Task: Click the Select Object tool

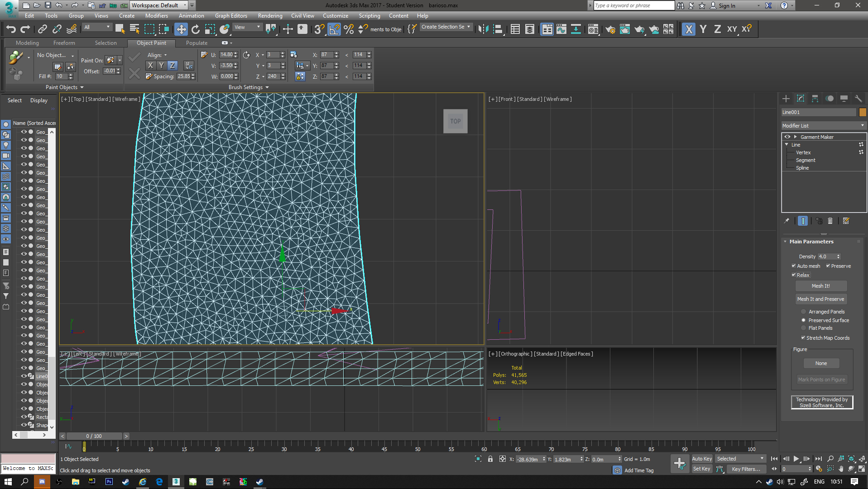Action: click(120, 29)
